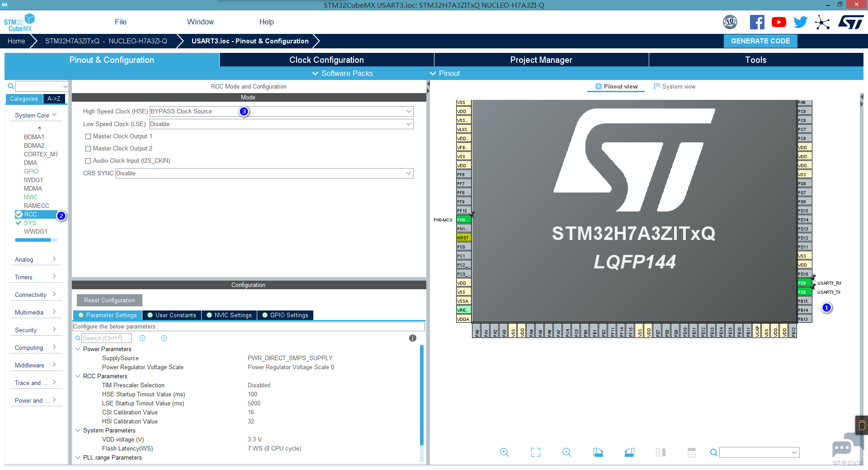Image resolution: width=868 pixels, height=470 pixels.
Task: Open ST's Twitter page icon
Action: tap(801, 22)
